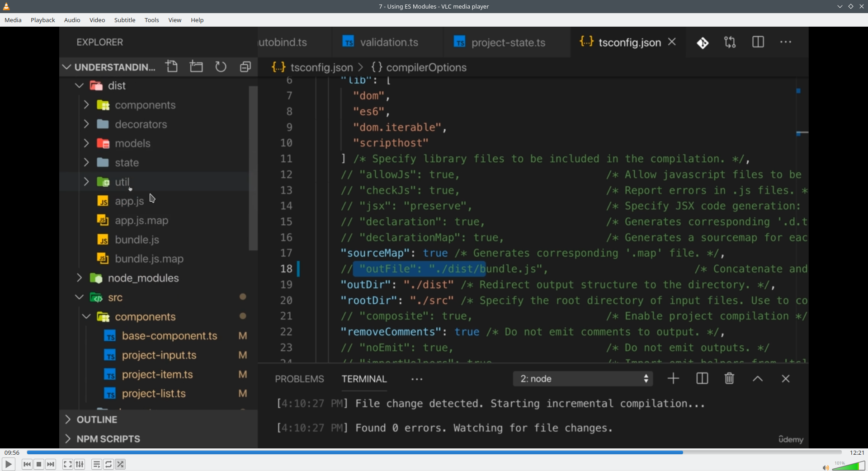This screenshot has width=868, height=471.
Task: Expand the models folder
Action: [86, 143]
